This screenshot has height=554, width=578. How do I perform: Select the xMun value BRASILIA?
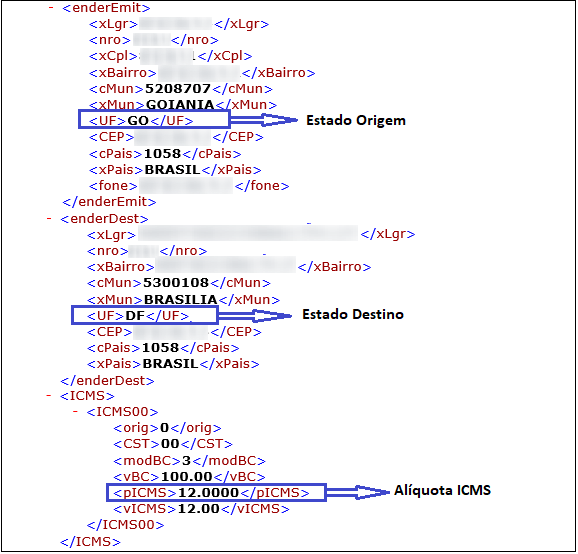tap(181, 299)
